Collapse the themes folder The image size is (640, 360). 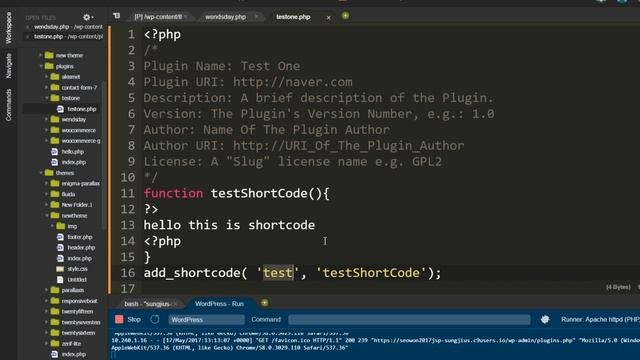click(x=40, y=173)
